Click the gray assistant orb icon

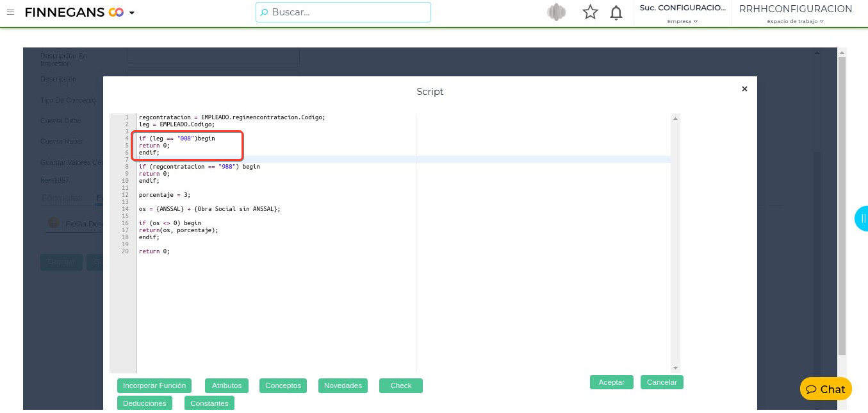556,12
